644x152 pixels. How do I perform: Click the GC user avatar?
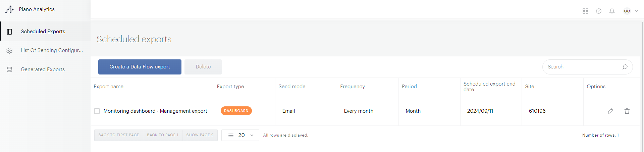[627, 11]
